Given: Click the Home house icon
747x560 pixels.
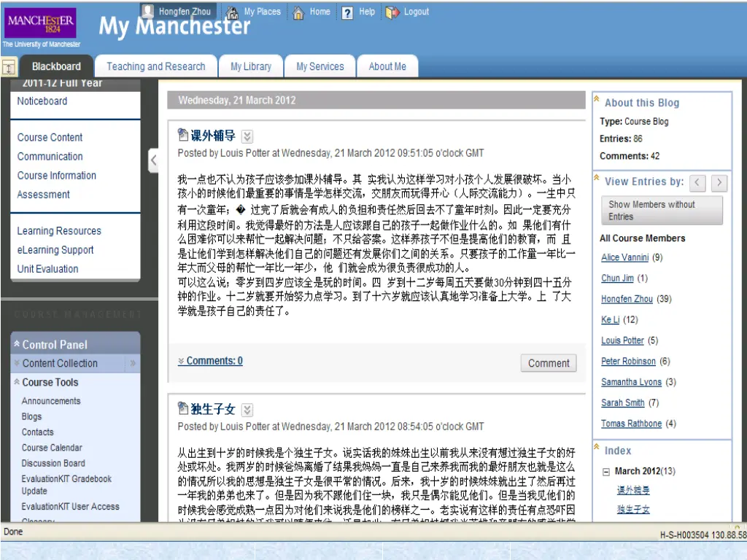Looking at the screenshot, I should coord(298,12).
